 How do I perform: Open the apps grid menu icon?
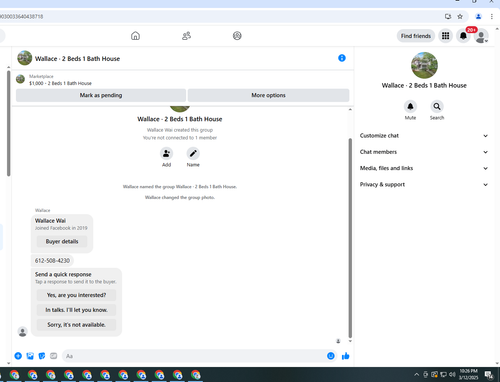(x=446, y=36)
